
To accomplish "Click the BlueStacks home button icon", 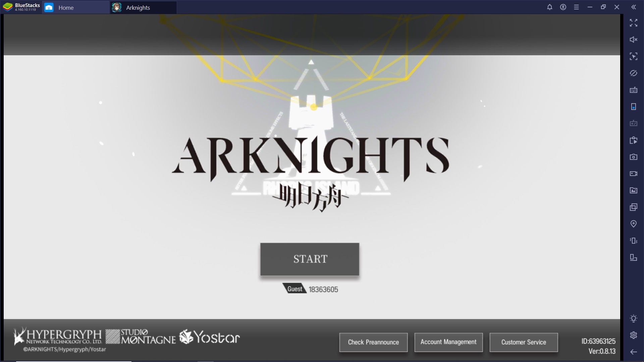I will [x=49, y=7].
